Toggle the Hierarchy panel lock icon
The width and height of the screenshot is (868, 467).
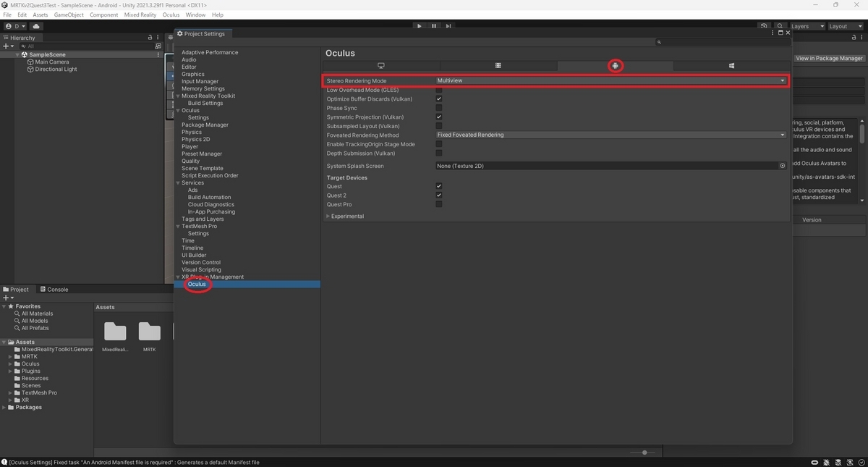150,38
